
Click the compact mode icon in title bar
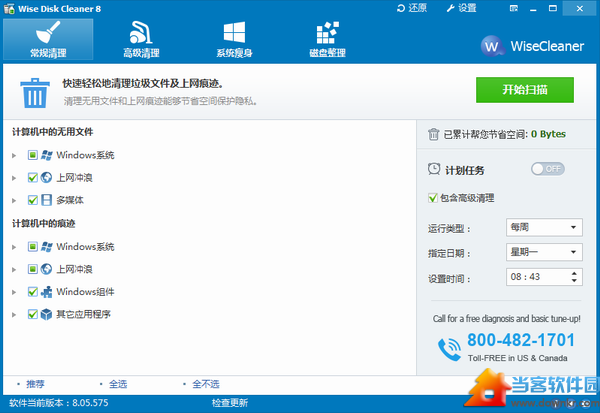[x=514, y=8]
